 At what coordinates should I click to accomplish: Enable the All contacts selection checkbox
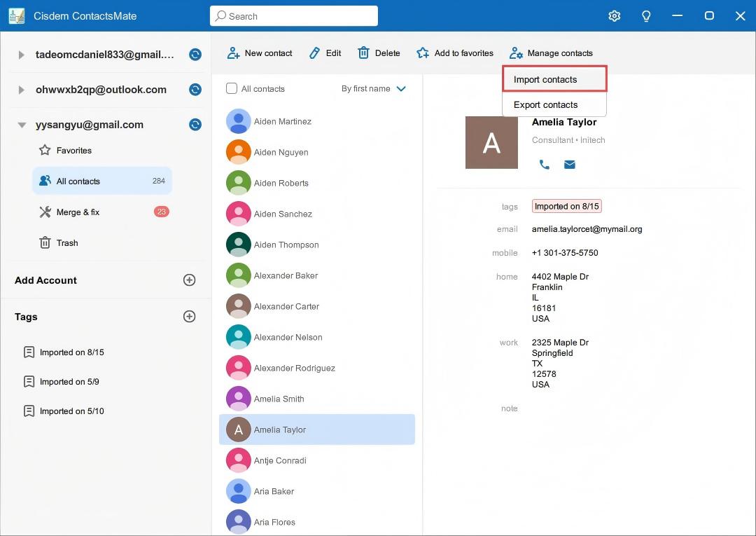[x=231, y=88]
